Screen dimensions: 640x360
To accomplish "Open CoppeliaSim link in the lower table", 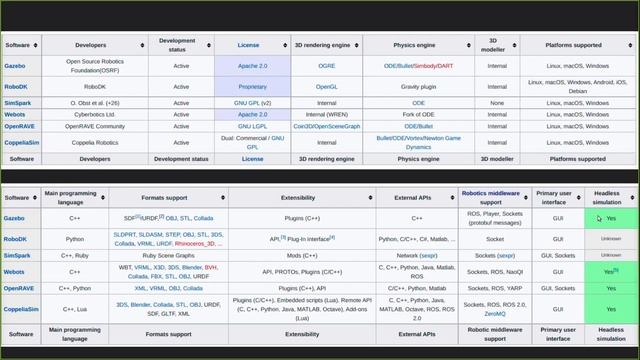I will click(x=21, y=309).
